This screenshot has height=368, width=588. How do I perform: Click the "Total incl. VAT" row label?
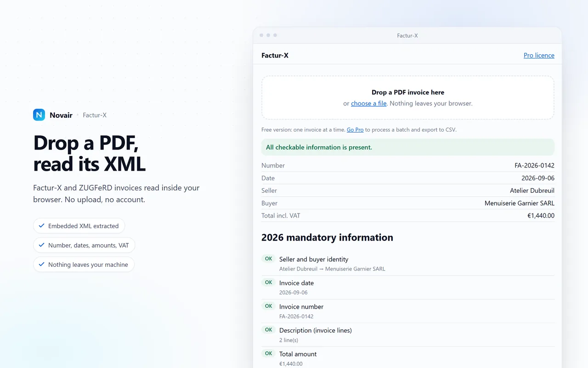281,216
